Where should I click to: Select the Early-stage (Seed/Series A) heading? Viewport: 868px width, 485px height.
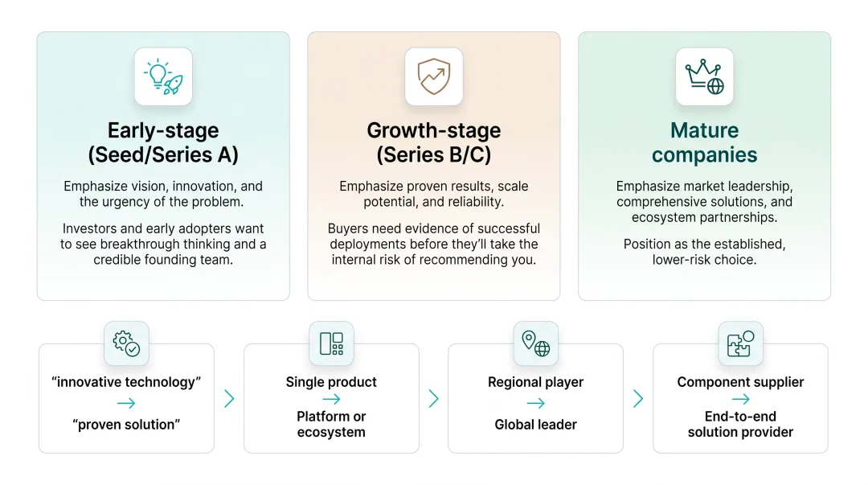coord(163,142)
